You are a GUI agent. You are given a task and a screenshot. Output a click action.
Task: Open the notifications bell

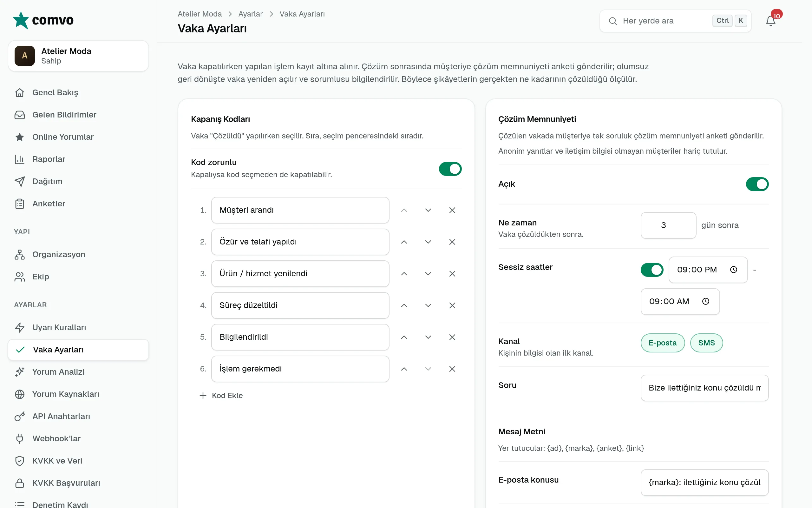(x=770, y=21)
